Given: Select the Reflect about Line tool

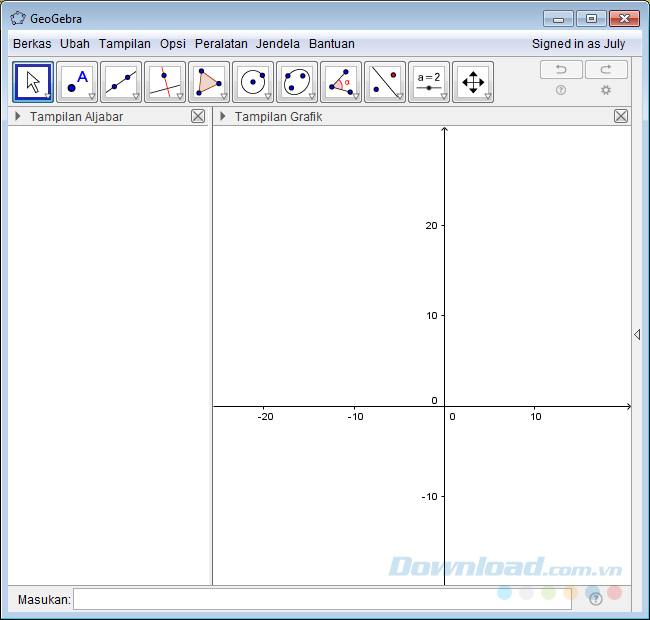Looking at the screenshot, I should tap(385, 82).
